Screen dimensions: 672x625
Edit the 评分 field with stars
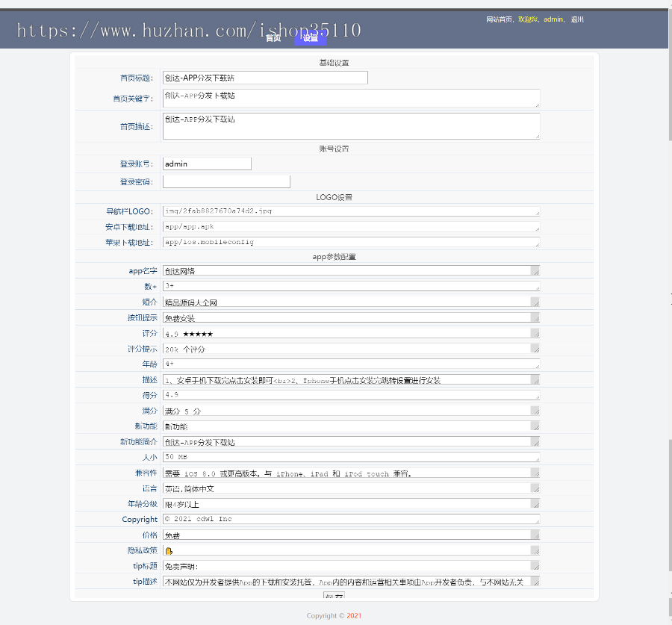click(351, 333)
